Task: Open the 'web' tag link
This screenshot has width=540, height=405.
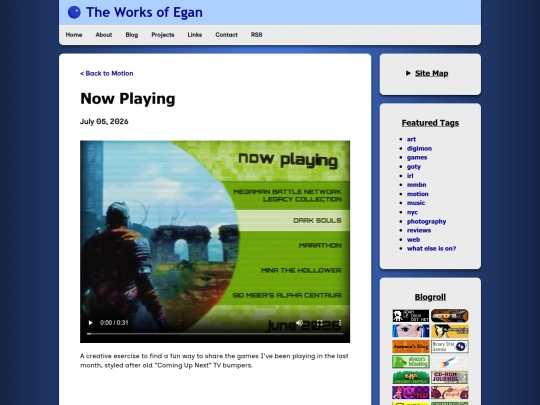Action: pos(413,239)
